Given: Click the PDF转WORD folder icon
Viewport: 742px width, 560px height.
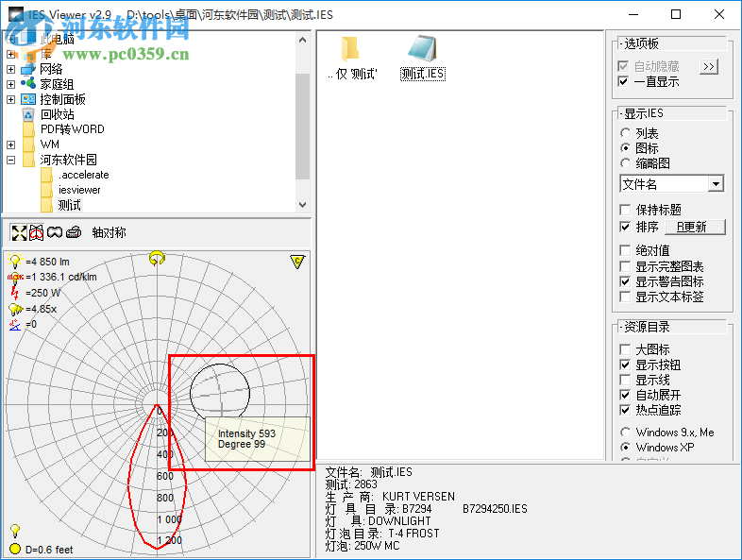Looking at the screenshot, I should (28, 129).
